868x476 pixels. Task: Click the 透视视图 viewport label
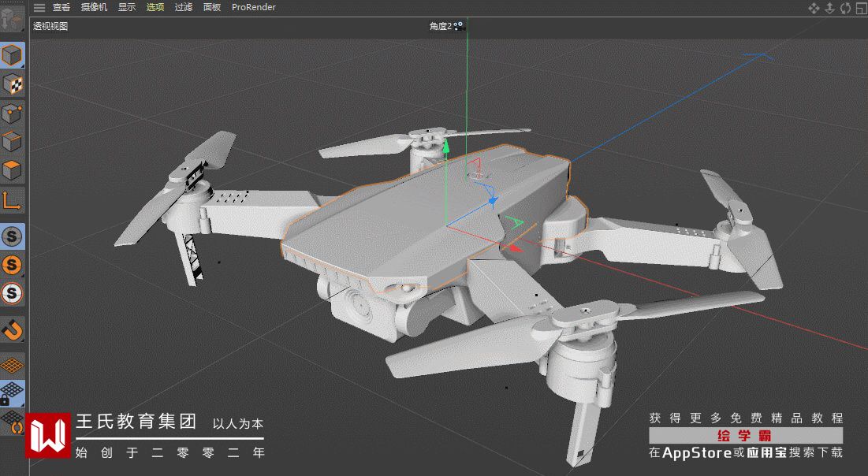point(50,26)
